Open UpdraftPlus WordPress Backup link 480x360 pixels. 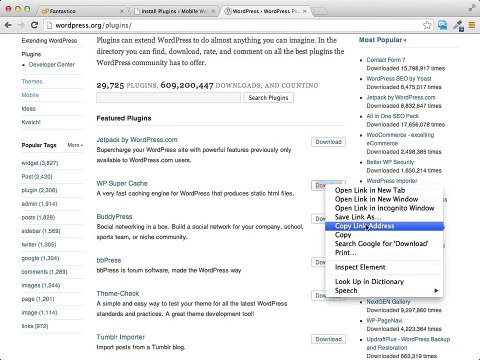(408, 343)
